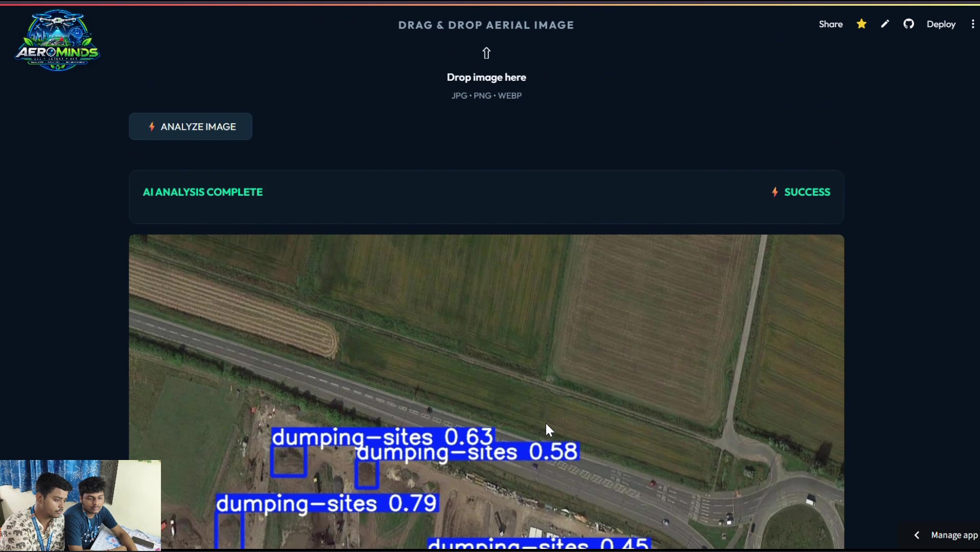980x552 pixels.
Task: Click the upload arrow icon
Action: (x=486, y=53)
